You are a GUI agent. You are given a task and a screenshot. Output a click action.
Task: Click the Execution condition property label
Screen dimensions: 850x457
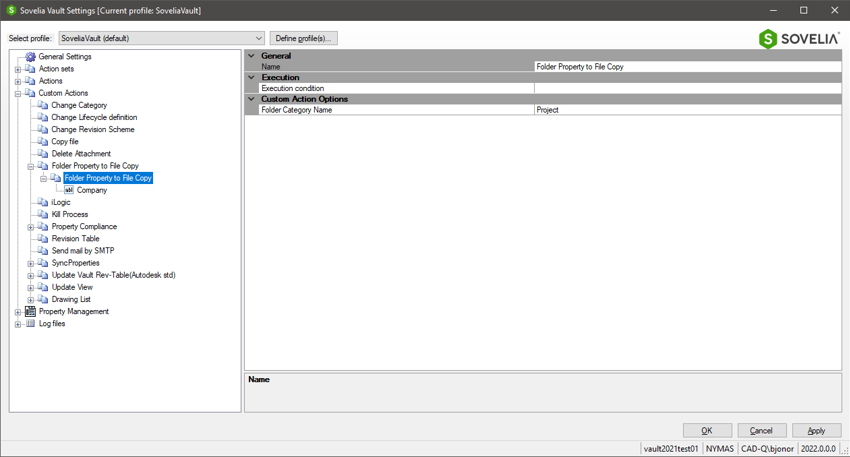[293, 88]
